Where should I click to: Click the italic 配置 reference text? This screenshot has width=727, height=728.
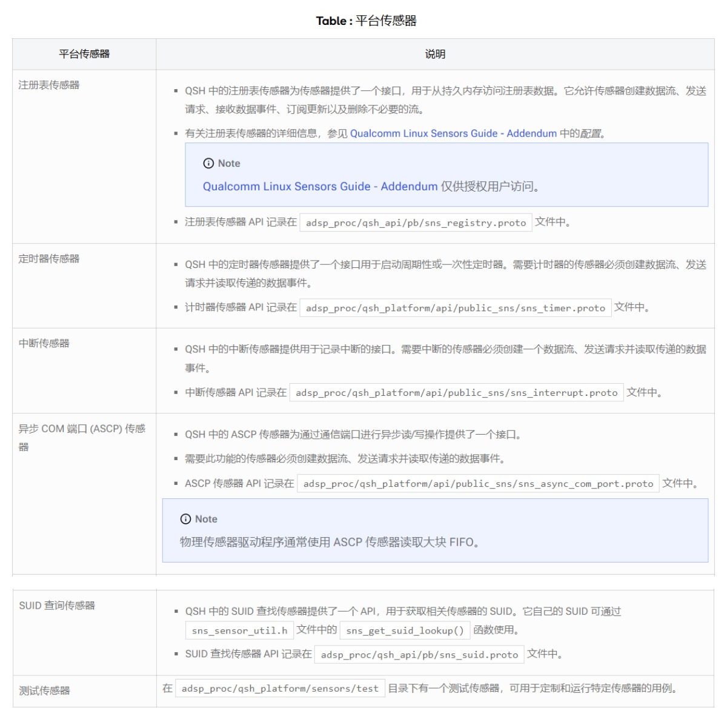click(x=591, y=133)
